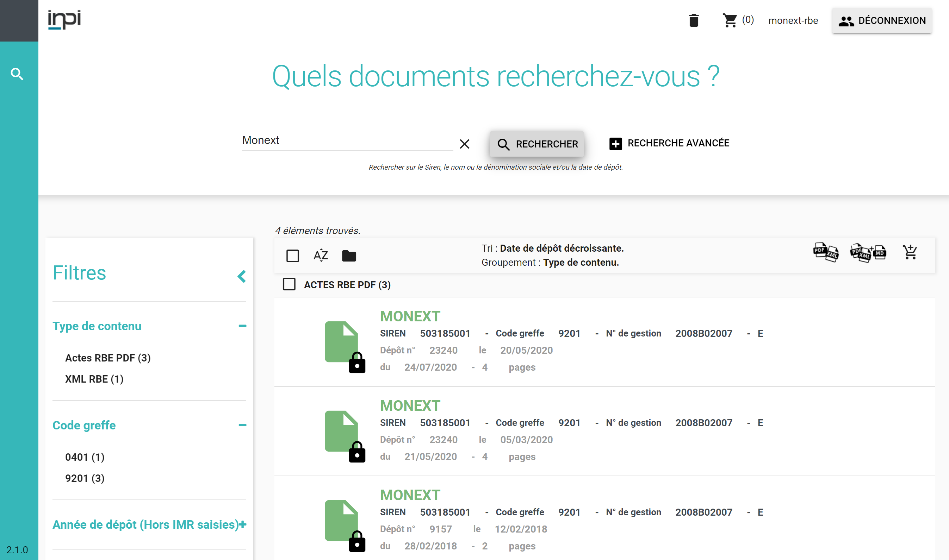
Task: Click the DÉCONNEXION button
Action: (881, 20)
